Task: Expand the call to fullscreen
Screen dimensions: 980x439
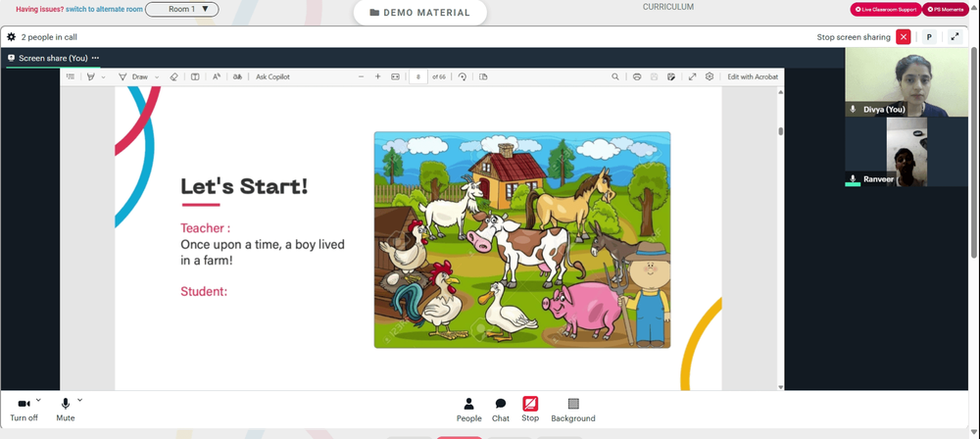Action: click(955, 37)
